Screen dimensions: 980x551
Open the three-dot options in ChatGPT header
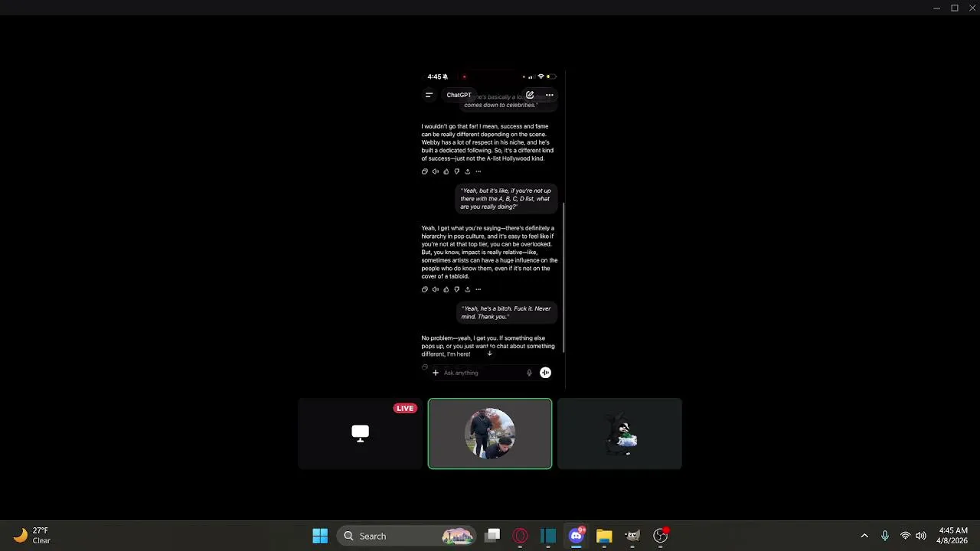click(550, 95)
